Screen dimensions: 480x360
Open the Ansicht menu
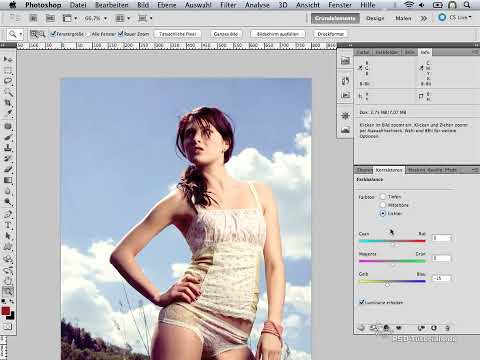[x=308, y=5]
